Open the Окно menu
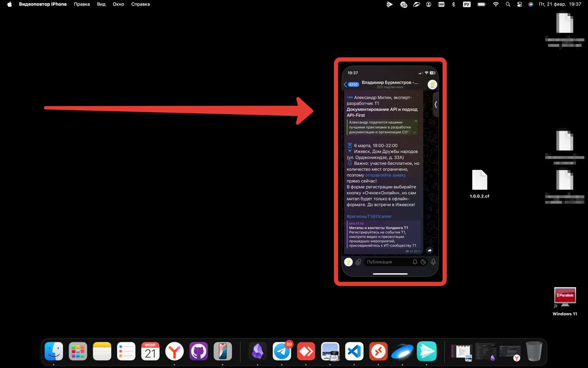588x368 pixels. tap(119, 4)
